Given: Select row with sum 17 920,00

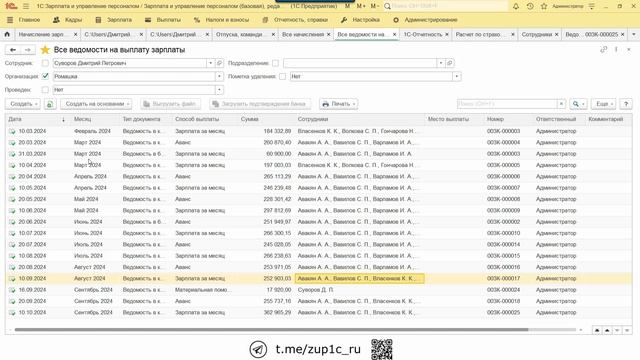Looking at the screenshot, I should pos(318,290).
